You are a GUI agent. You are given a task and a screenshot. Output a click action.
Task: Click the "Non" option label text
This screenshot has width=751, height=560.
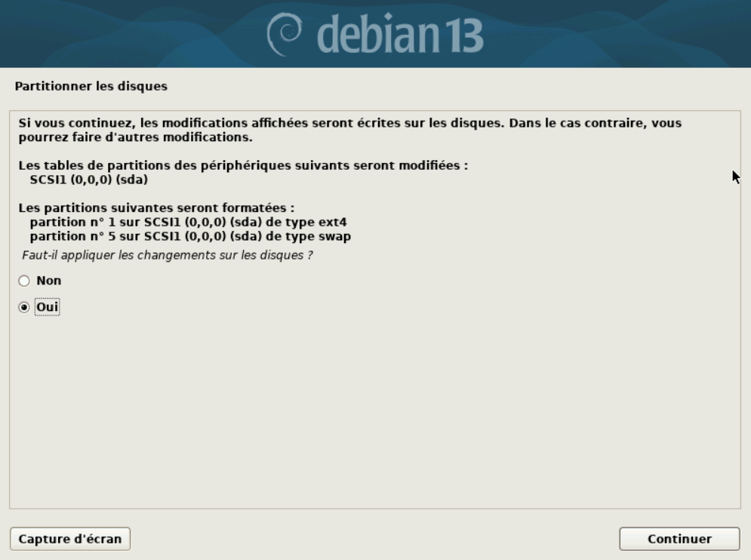49,281
